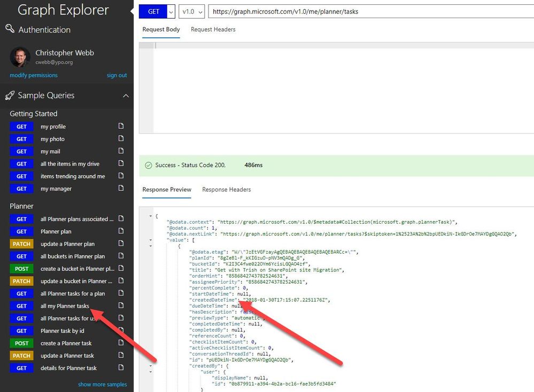
Task: Open docs icon for all items in my drive
Action: point(121,163)
